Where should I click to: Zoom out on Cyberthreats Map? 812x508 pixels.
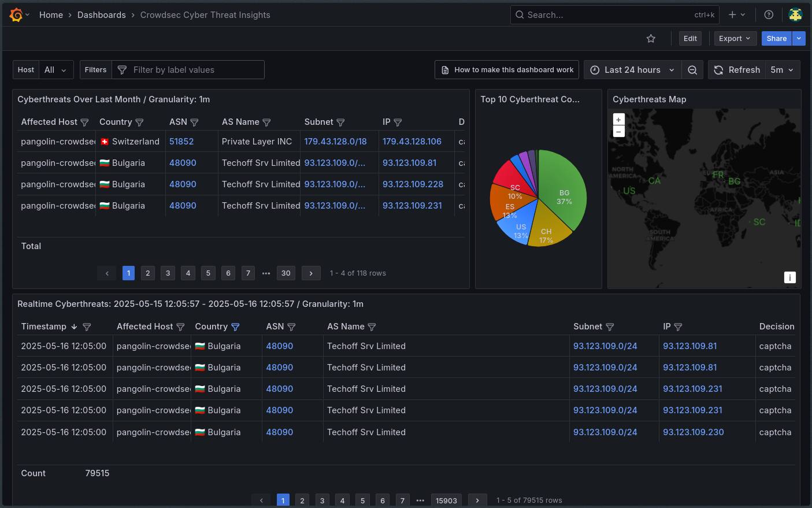(618, 132)
